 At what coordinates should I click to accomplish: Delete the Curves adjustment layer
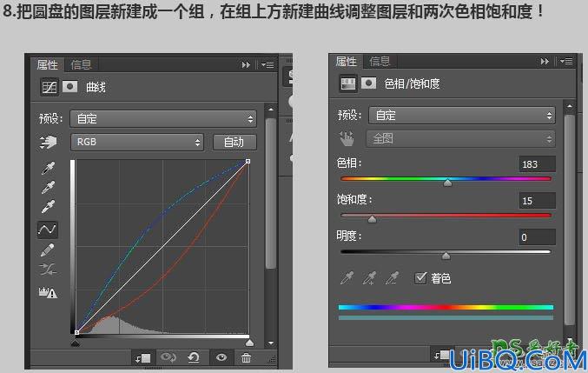click(x=246, y=357)
